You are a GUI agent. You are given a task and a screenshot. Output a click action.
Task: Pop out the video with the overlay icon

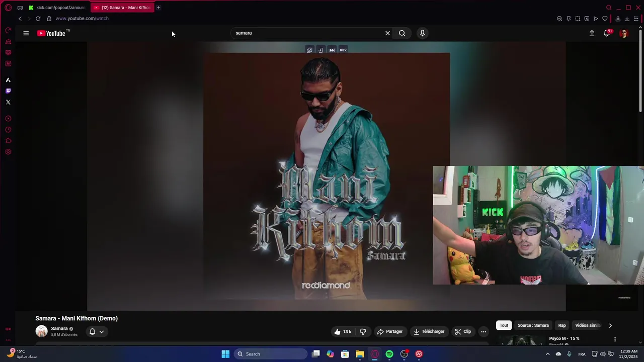(x=309, y=50)
